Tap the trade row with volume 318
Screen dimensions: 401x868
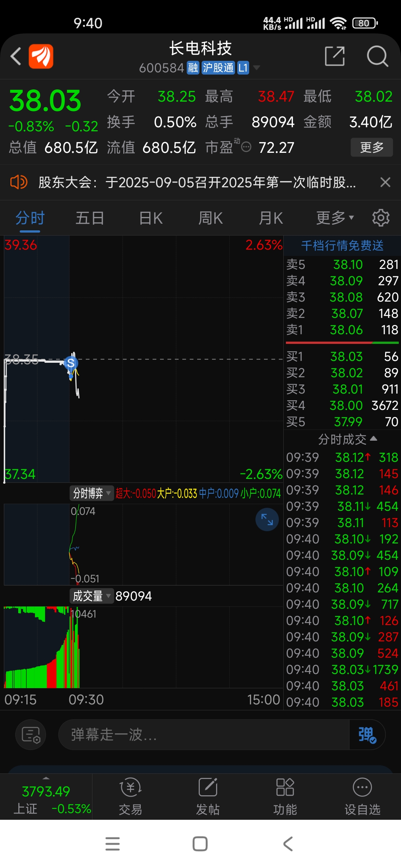click(342, 457)
